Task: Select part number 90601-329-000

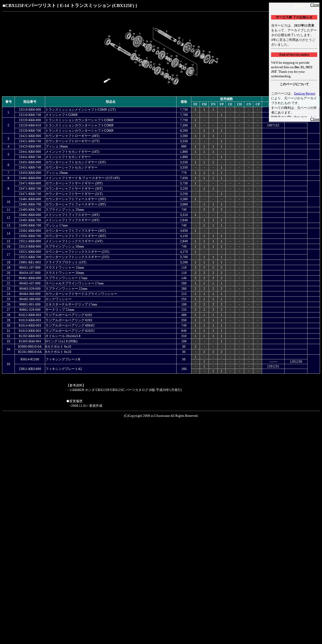Action: click(x=30, y=310)
